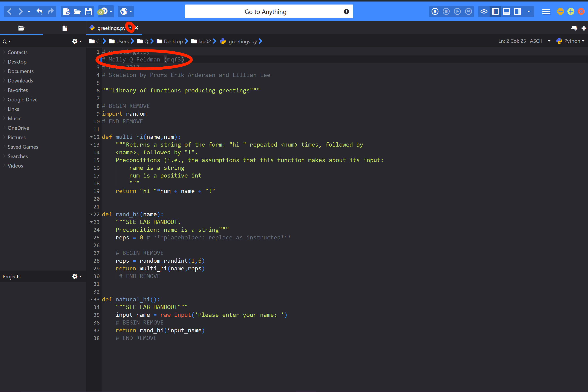Play the last recorded macro

(x=457, y=12)
